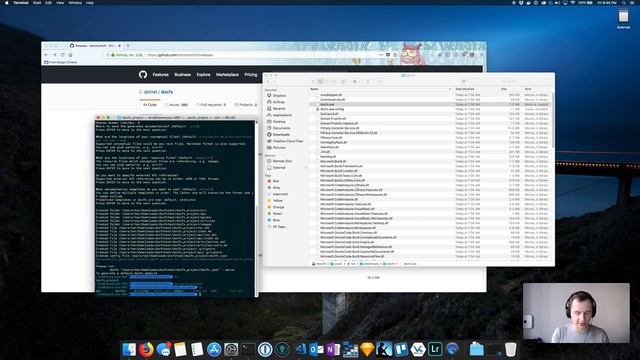
Task: Select the Orange tag in Finder
Action: (278, 207)
